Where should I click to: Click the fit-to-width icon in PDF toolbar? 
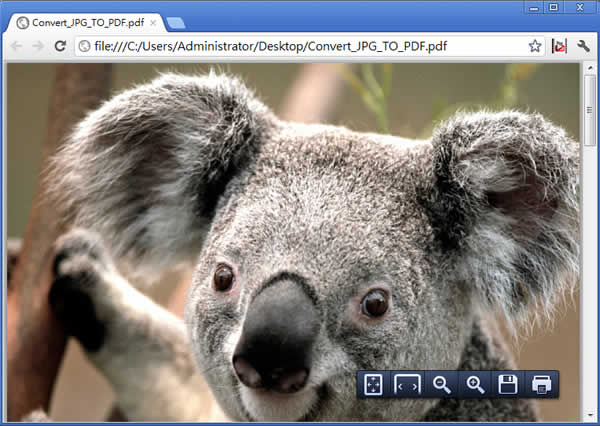(407, 384)
